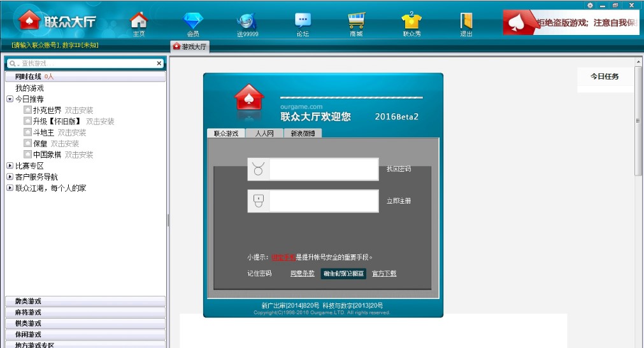Click the 2016Beta2 version text
The width and height of the screenshot is (644, 348).
click(x=396, y=116)
